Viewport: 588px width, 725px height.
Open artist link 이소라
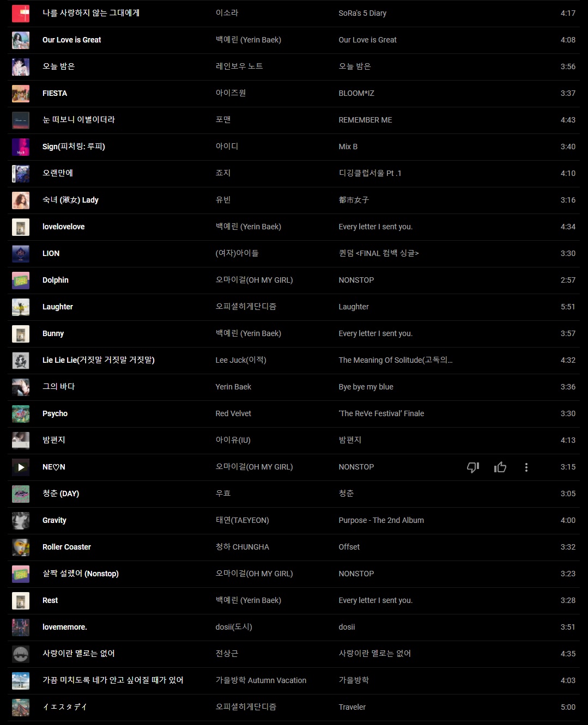(227, 13)
